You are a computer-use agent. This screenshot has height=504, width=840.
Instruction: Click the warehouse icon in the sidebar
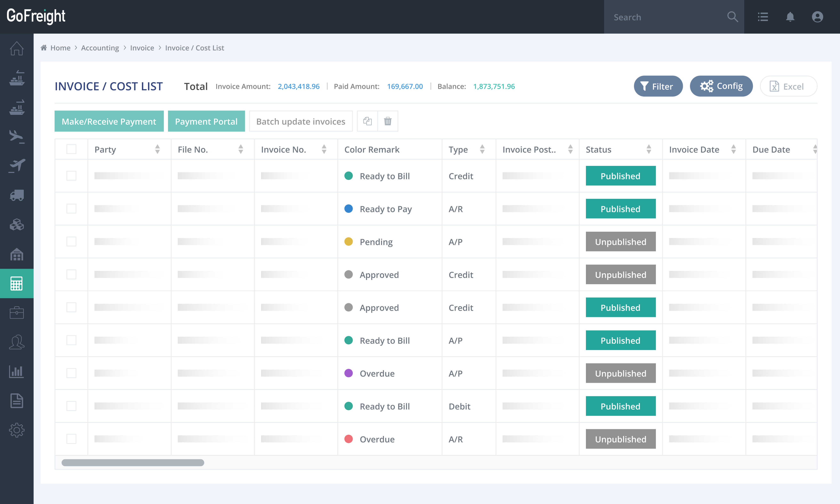tap(16, 254)
